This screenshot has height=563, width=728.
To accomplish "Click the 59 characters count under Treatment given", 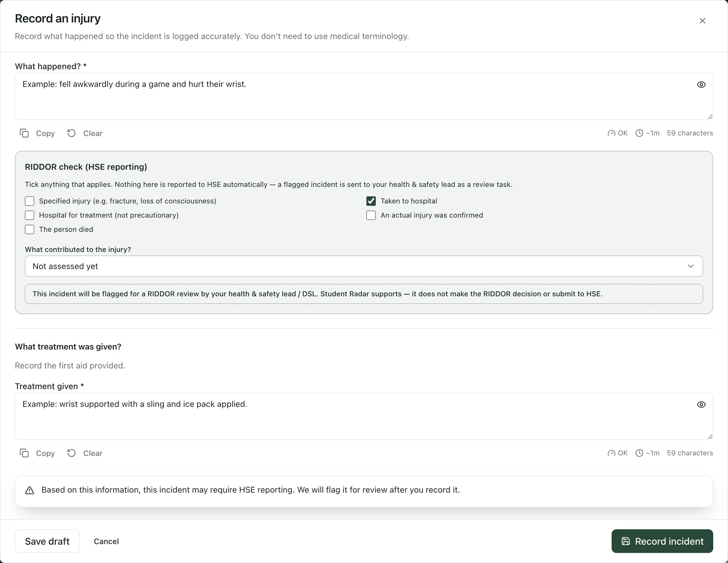I will click(690, 453).
